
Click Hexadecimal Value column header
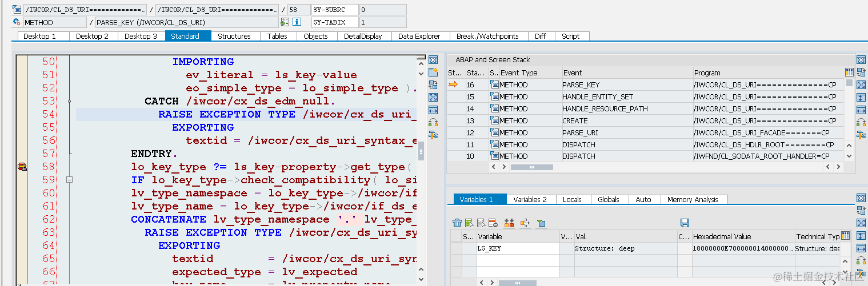742,236
